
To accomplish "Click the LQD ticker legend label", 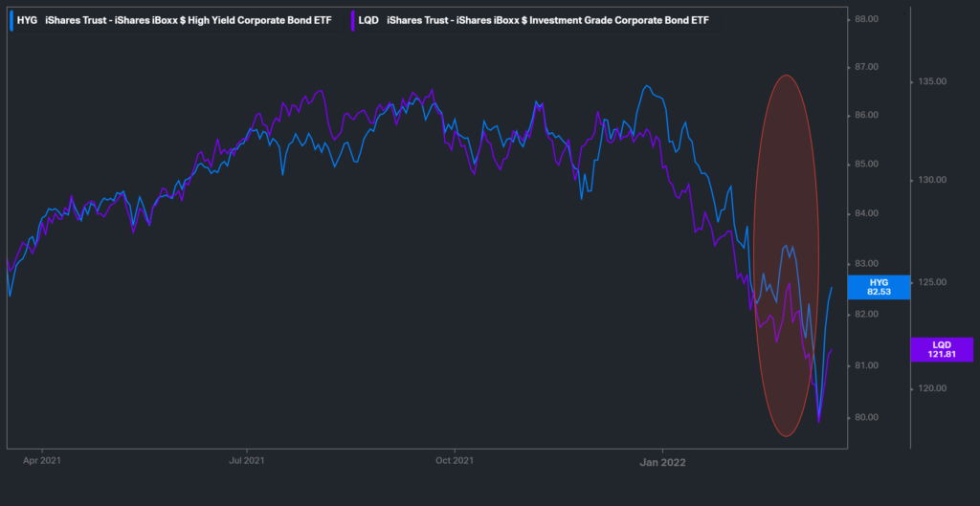I will 368,21.
